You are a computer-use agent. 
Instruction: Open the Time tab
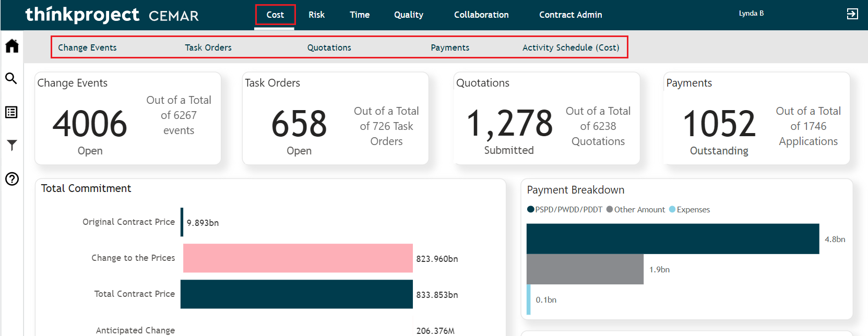pos(360,15)
